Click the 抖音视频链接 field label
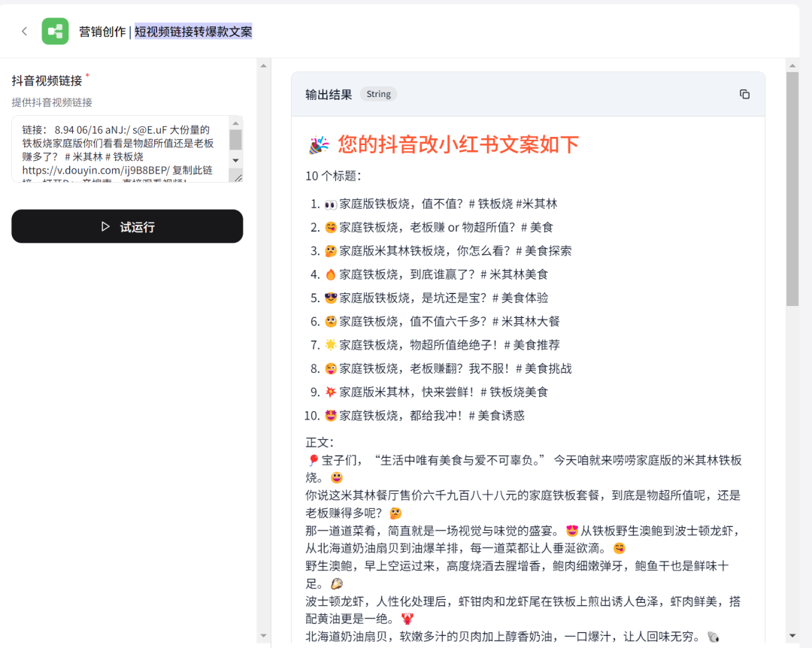The width and height of the screenshot is (812, 648). click(47, 80)
